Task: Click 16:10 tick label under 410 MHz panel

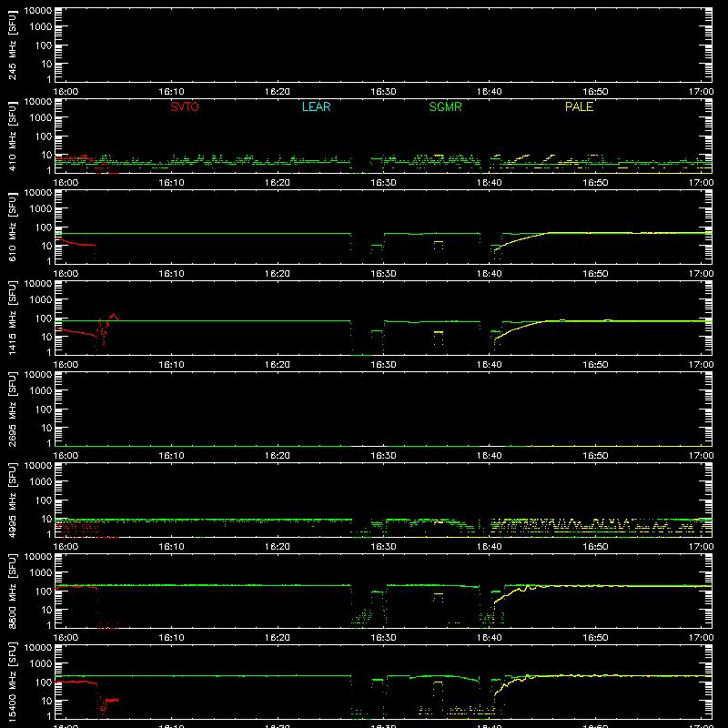Action: tap(171, 183)
